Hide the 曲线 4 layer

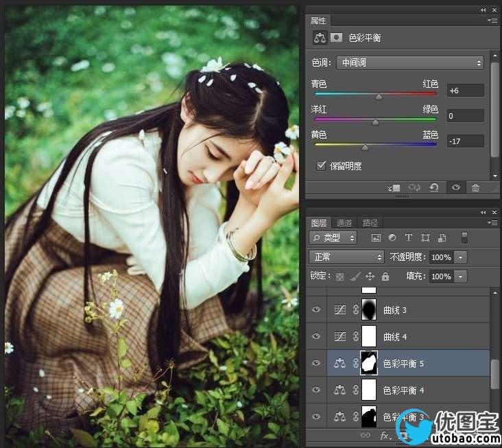point(316,336)
